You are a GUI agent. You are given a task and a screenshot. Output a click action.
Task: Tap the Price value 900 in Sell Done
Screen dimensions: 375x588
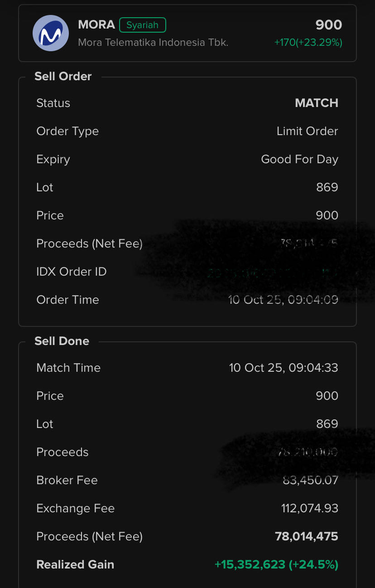tap(327, 396)
